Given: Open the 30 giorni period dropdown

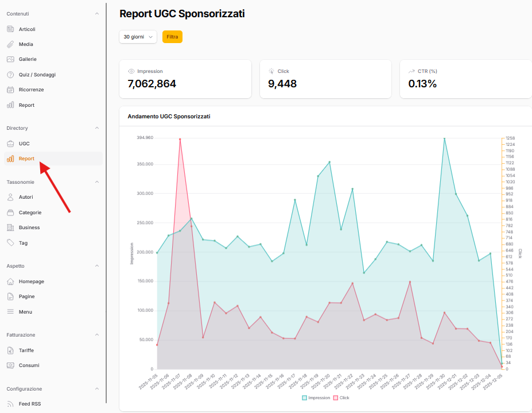Looking at the screenshot, I should (x=138, y=37).
